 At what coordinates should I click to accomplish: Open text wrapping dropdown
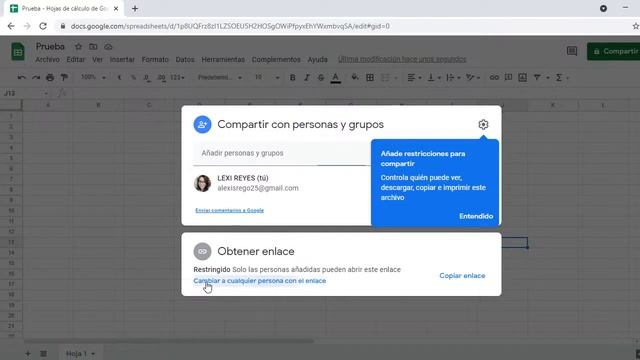pos(453,78)
